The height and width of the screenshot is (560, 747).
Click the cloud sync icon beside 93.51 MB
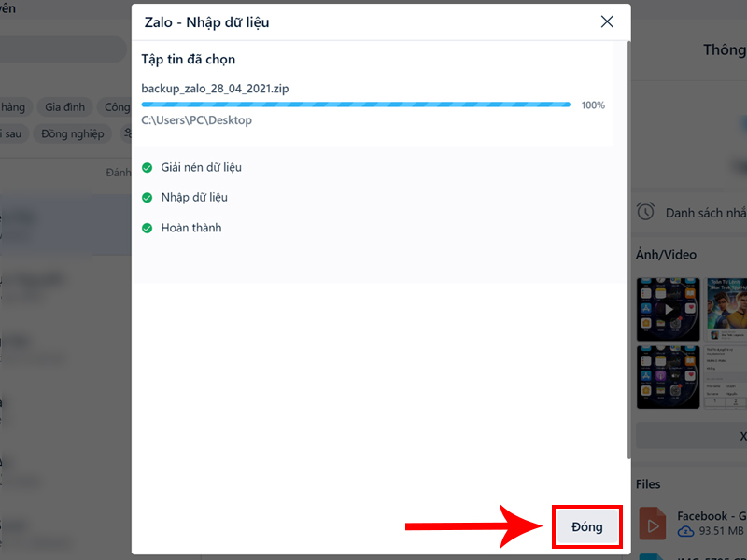[x=685, y=531]
